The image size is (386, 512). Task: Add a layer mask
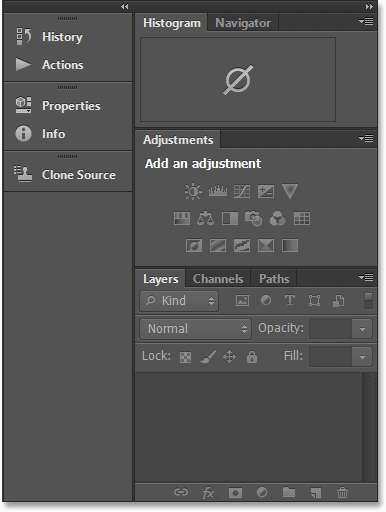(x=235, y=493)
